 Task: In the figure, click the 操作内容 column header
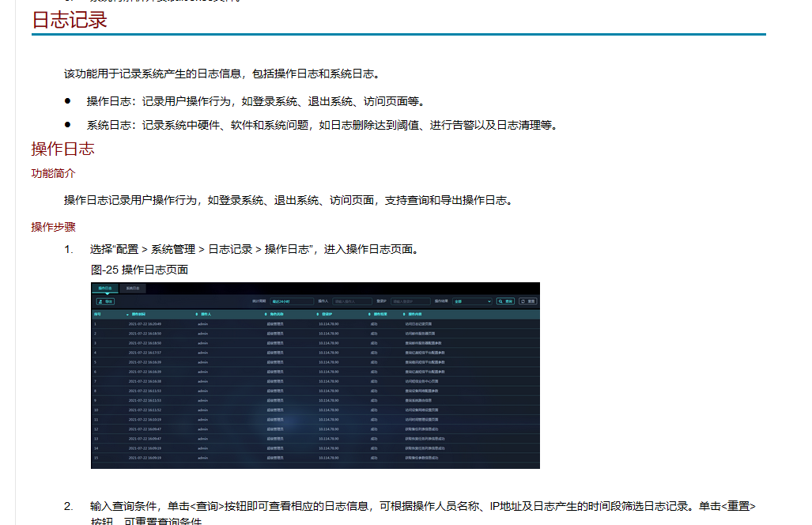click(x=414, y=314)
